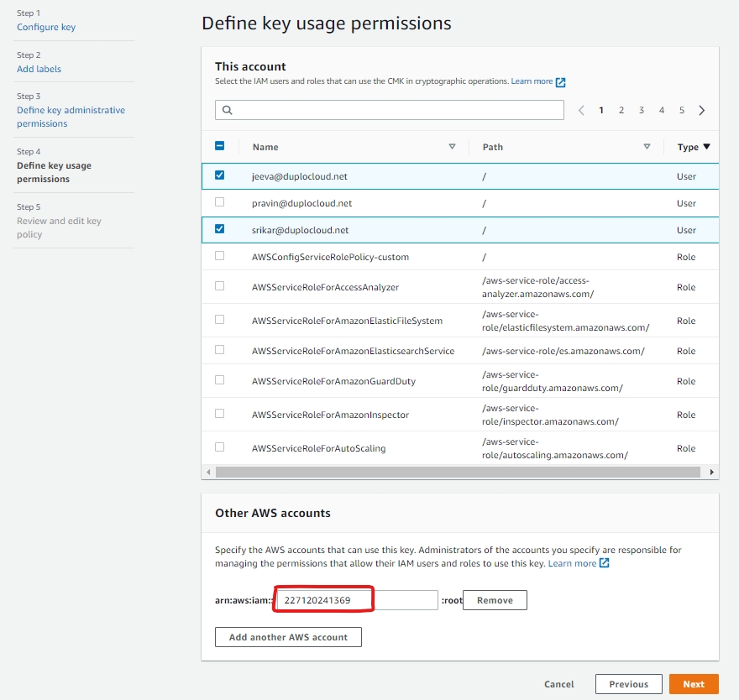Toggle the select-all header checkbox

(220, 146)
